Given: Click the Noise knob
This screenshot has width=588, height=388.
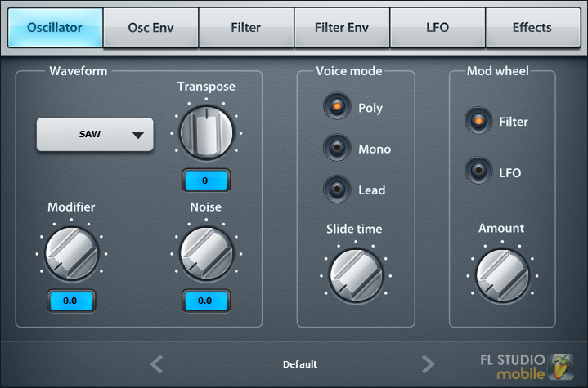Looking at the screenshot, I should click(205, 252).
